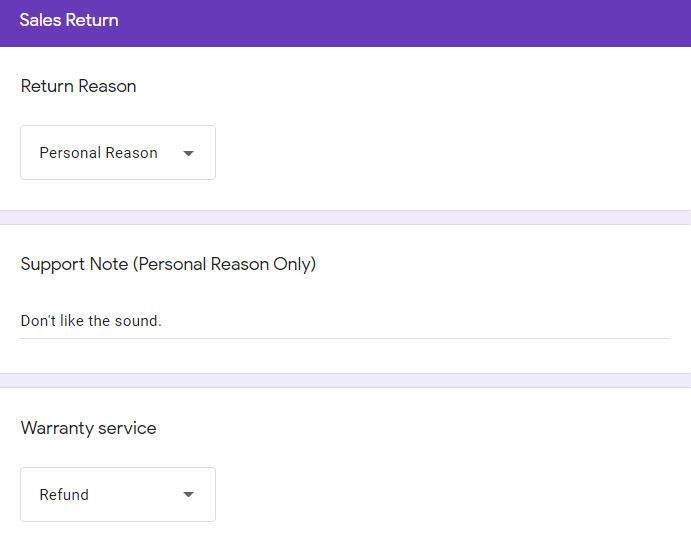This screenshot has height=544, width=691.
Task: Click blank space in Warranty service card
Action: coord(441,485)
